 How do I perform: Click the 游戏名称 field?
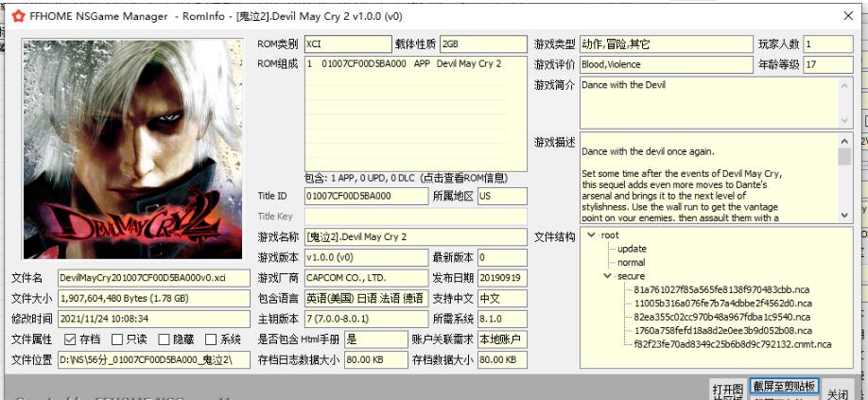click(415, 236)
